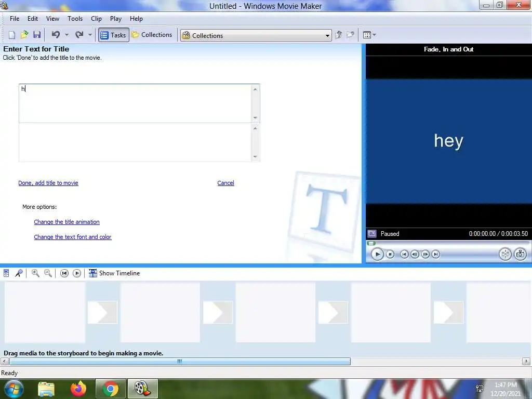Image resolution: width=532 pixels, height=399 pixels.
Task: Open the undo history dropdown arrow
Action: click(67, 35)
